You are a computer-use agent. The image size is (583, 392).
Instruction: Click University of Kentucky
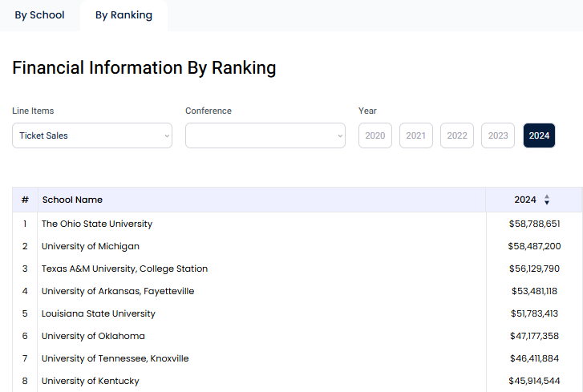(x=91, y=381)
